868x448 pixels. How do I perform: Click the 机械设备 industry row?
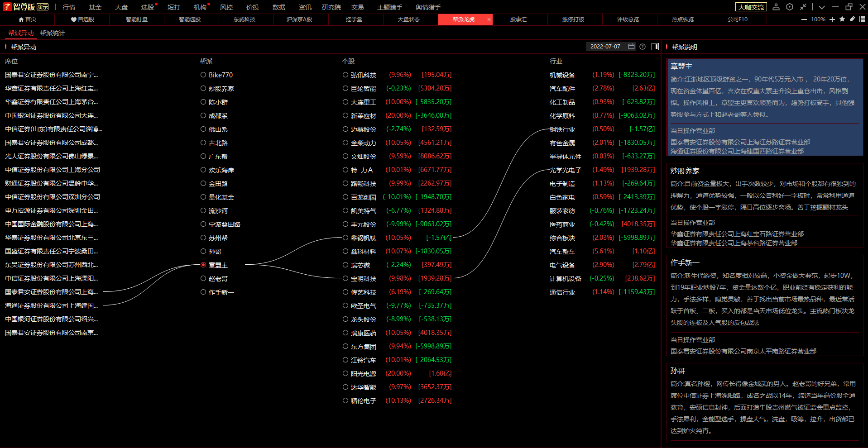602,75
